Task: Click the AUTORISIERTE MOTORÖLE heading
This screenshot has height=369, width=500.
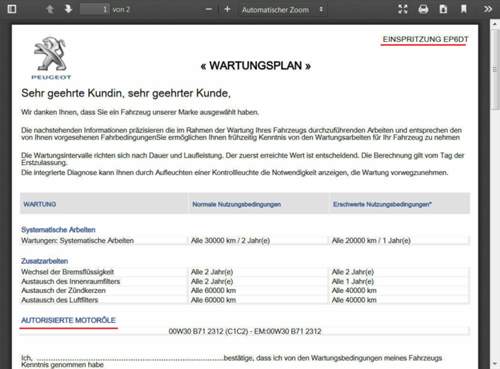Action: click(x=68, y=320)
